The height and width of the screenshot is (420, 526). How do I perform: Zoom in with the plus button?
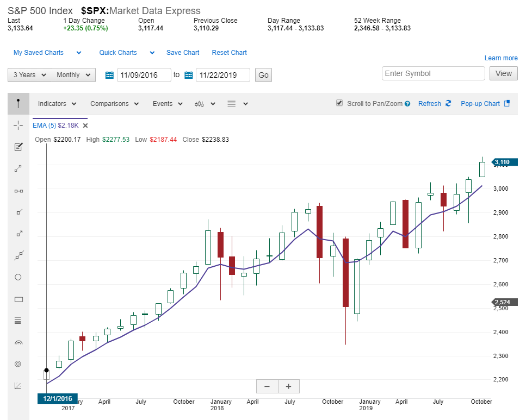[288, 386]
